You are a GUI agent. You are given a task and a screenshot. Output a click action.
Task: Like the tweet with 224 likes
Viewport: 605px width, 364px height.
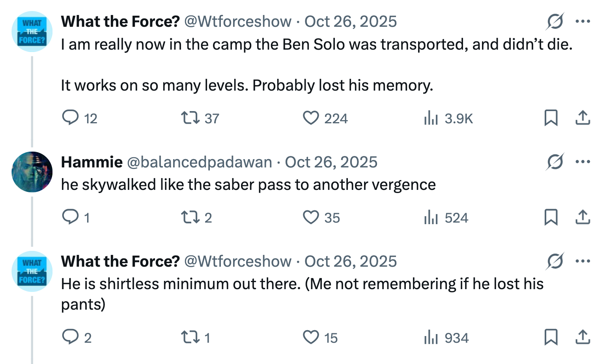click(x=311, y=118)
